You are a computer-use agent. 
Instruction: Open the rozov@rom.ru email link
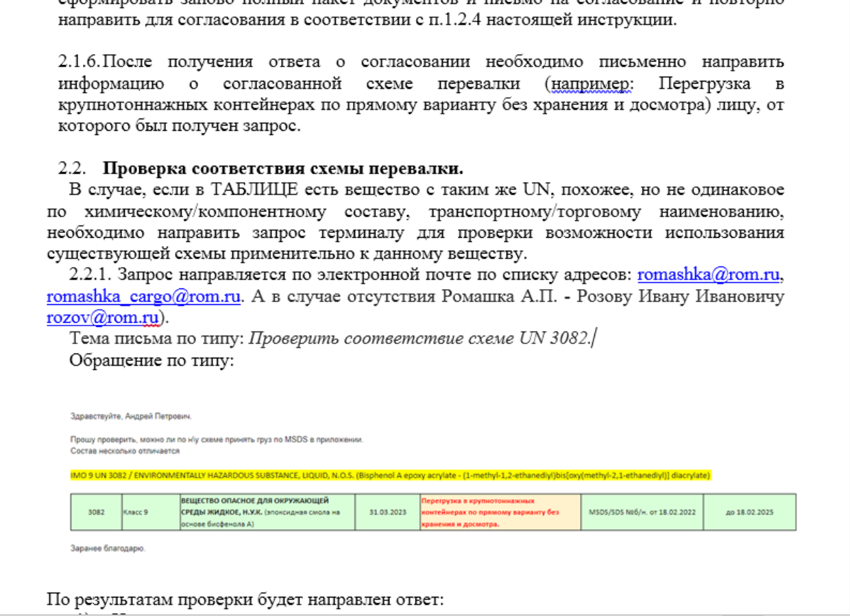pyautogui.click(x=103, y=318)
